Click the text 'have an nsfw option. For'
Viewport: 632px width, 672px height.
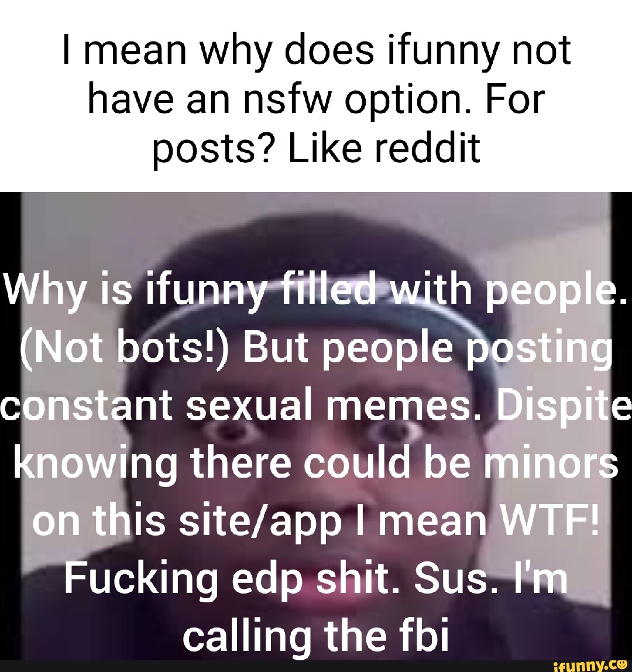click(x=316, y=100)
